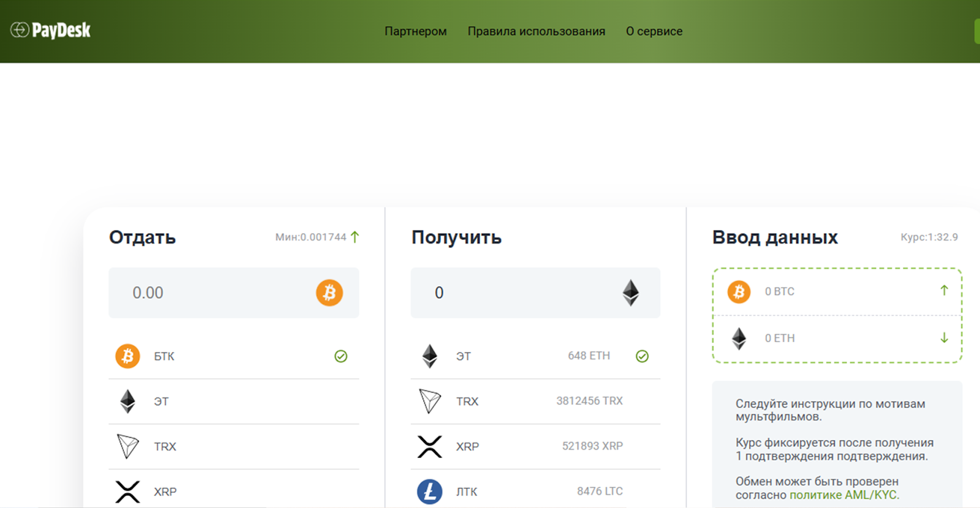The height and width of the screenshot is (508, 980).
Task: Click the Bitcoin icon in the Отдать БТК row
Action: click(127, 356)
